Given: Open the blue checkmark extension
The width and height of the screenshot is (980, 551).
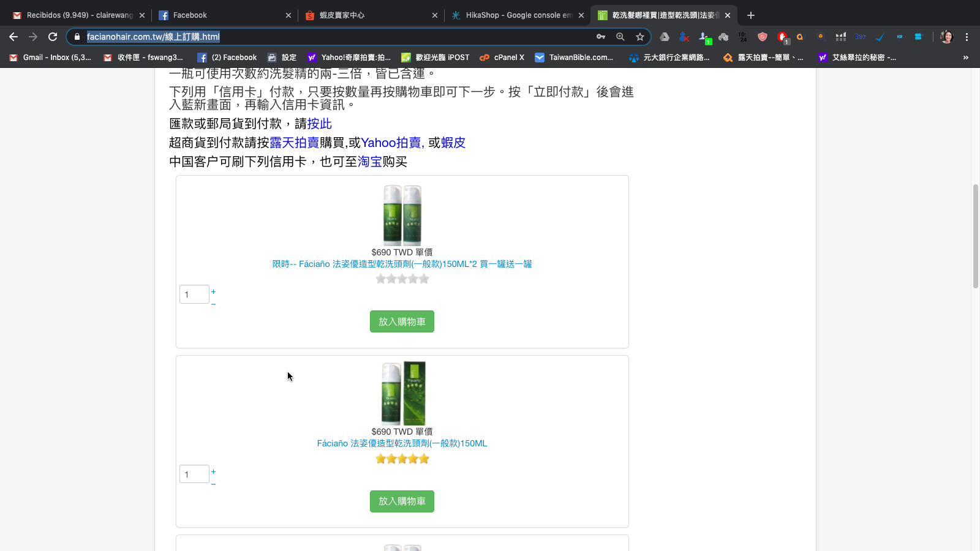Looking at the screenshot, I should pyautogui.click(x=880, y=37).
